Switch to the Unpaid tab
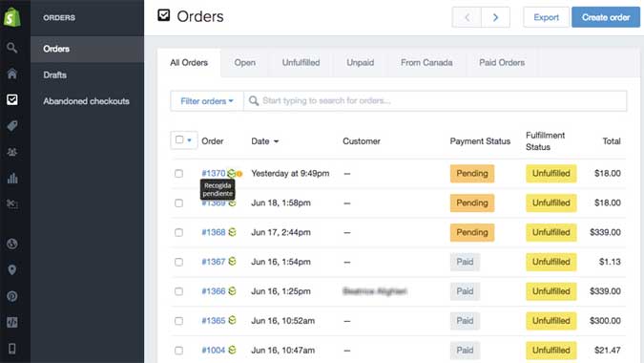Image resolution: width=644 pixels, height=363 pixels. click(361, 62)
